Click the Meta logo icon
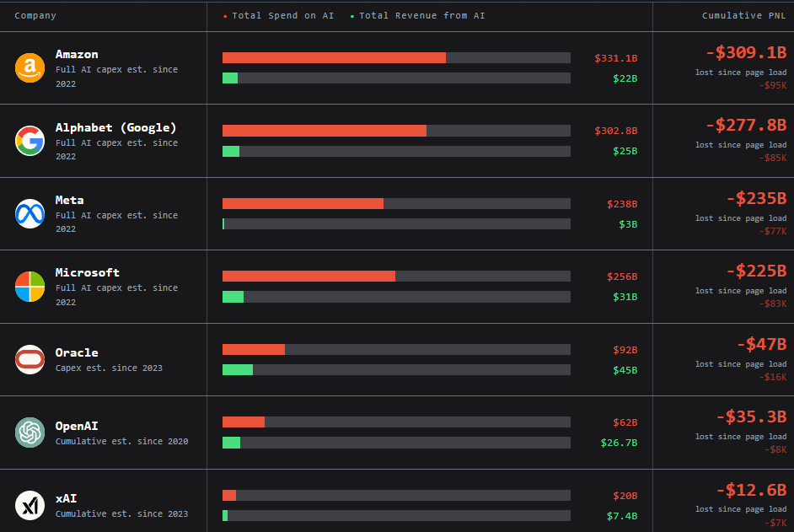 pyautogui.click(x=30, y=213)
